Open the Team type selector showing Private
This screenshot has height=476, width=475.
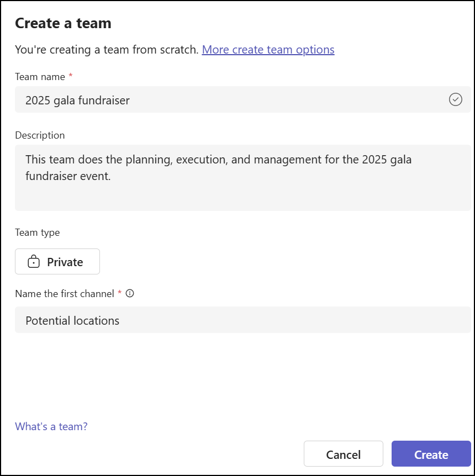click(x=57, y=261)
